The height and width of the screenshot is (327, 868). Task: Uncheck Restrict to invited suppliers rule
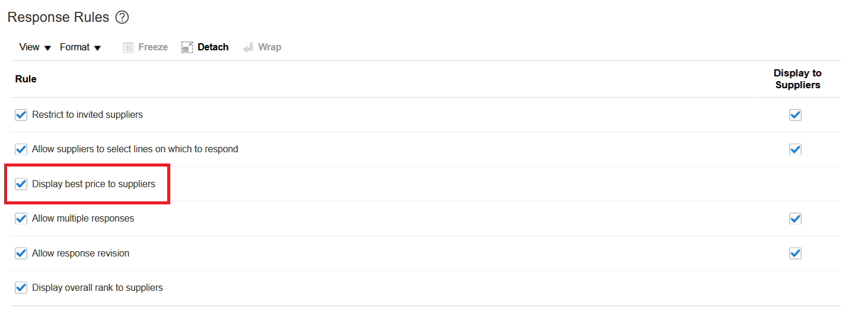tap(21, 115)
